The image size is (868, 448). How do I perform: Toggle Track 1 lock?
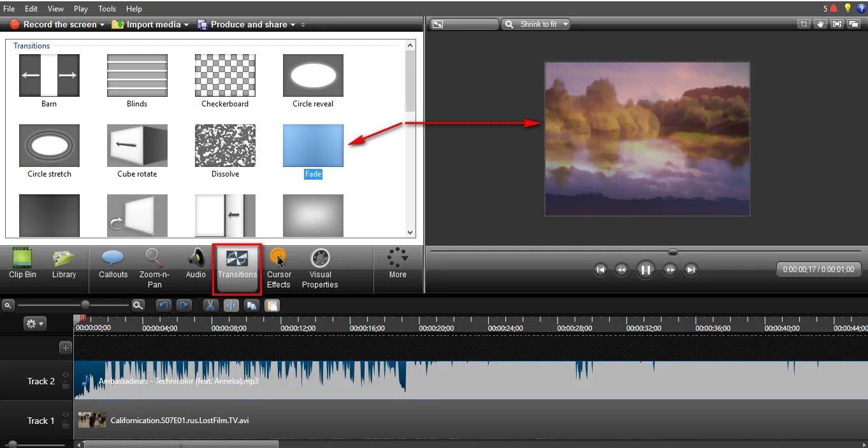point(66,424)
